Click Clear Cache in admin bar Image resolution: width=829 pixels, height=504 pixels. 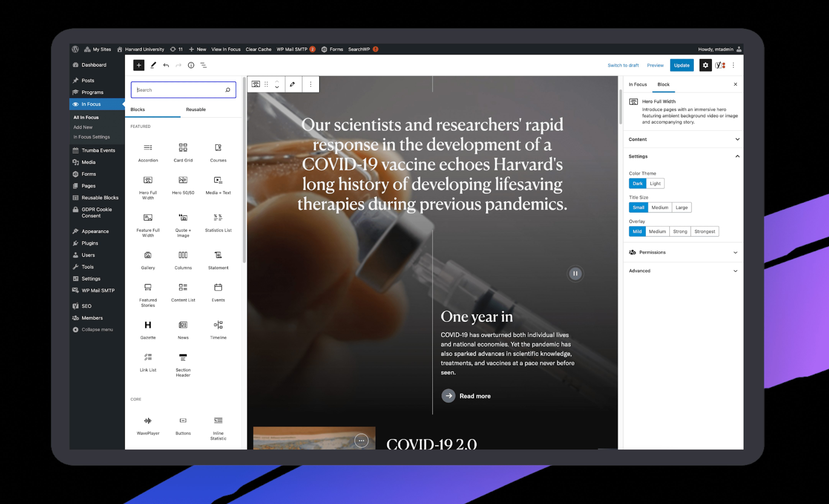[258, 49]
